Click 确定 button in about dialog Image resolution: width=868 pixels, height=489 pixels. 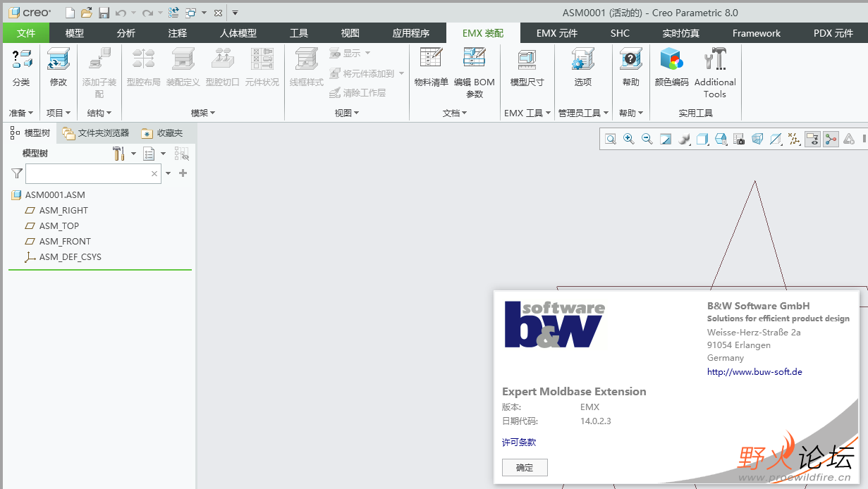click(525, 467)
